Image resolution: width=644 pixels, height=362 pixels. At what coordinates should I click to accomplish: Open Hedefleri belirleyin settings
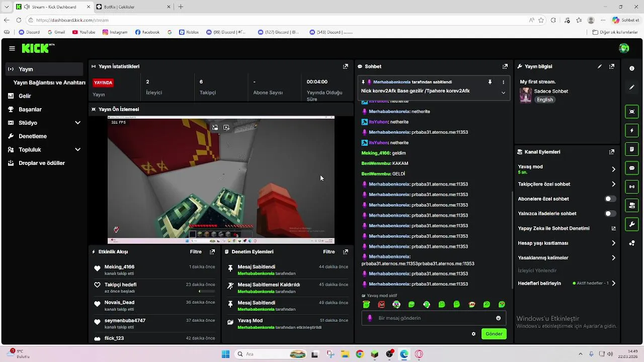pyautogui.click(x=567, y=284)
